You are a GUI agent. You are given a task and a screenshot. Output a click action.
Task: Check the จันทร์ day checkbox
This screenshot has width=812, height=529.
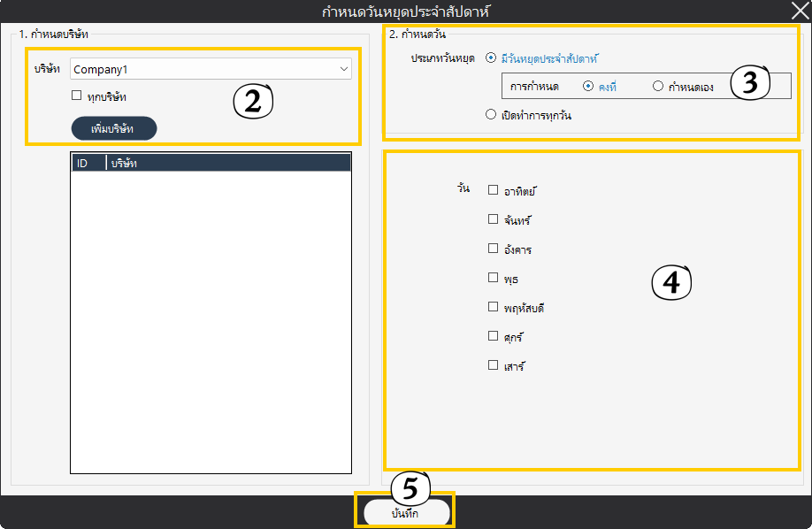tap(494, 218)
